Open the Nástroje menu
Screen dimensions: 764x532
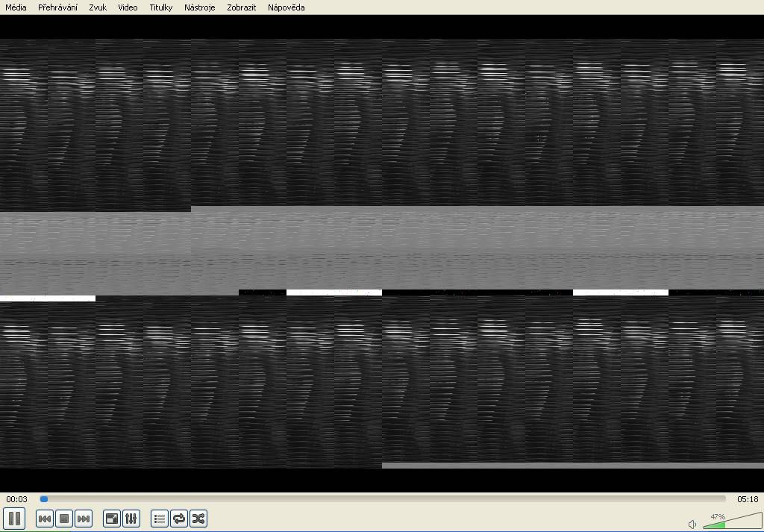pos(199,7)
